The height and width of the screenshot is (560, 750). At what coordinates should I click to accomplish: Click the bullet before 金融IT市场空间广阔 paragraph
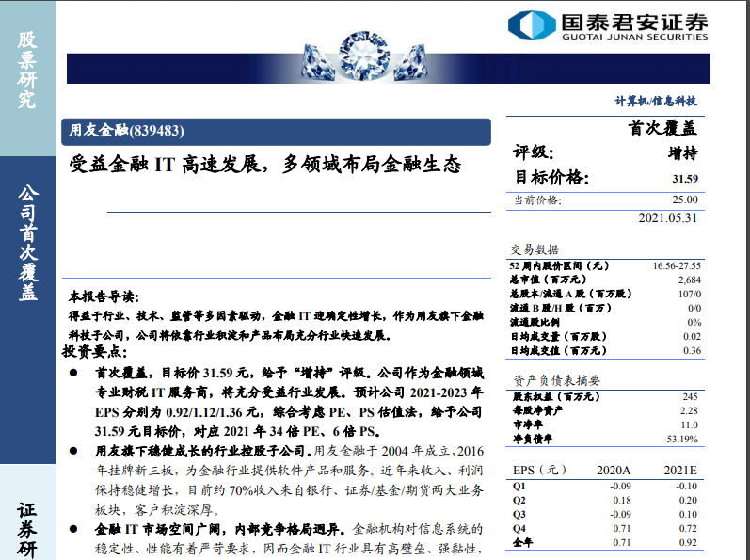coord(73,532)
